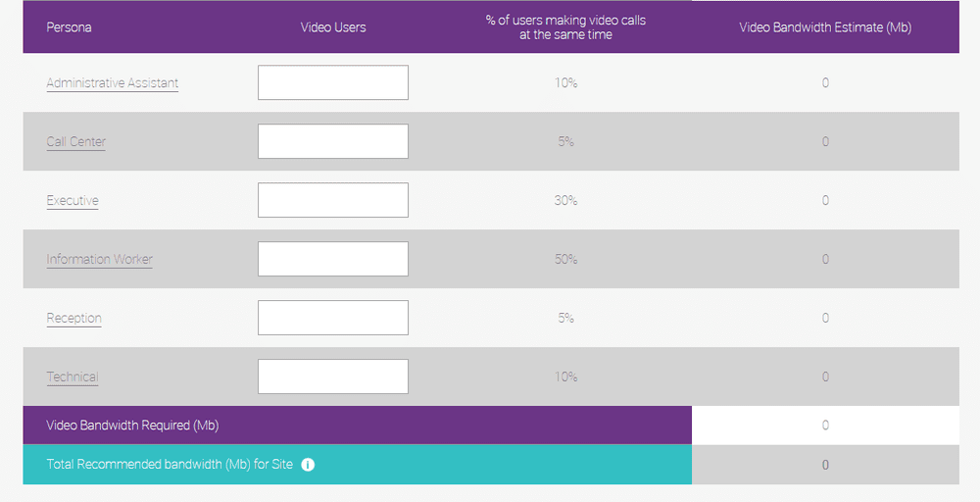This screenshot has width=980, height=502.
Task: Focus the Administrative Assistant video users field
Action: (333, 82)
